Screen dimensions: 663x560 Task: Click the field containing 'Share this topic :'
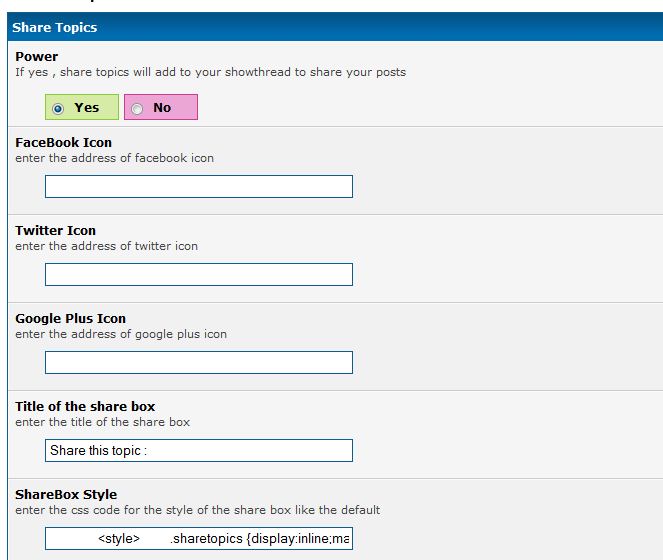[199, 451]
